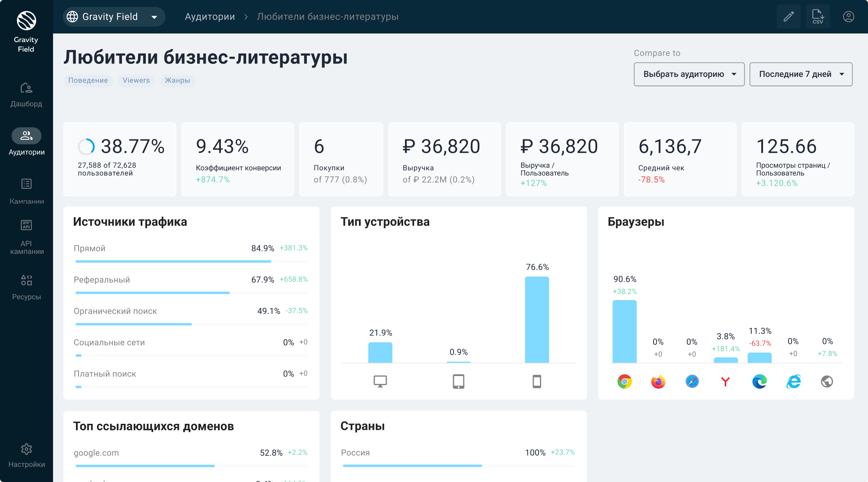Click the Поведение tag
The height and width of the screenshot is (482, 868).
(88, 80)
